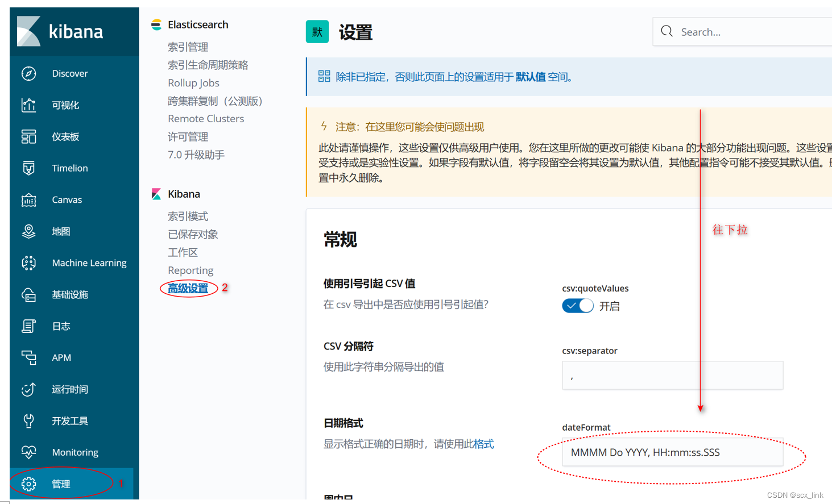832x504 pixels.
Task: Open 许可管理 link
Action: [x=188, y=137]
